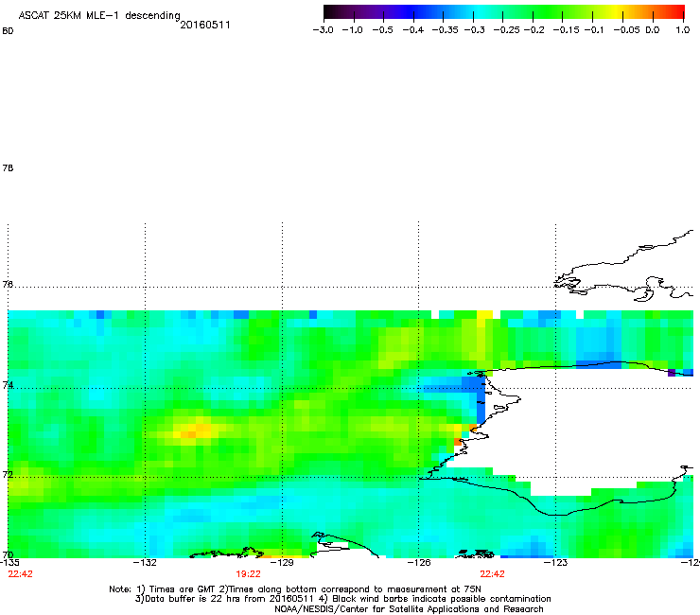Select the -0.5 colorbar label

pyautogui.click(x=382, y=30)
